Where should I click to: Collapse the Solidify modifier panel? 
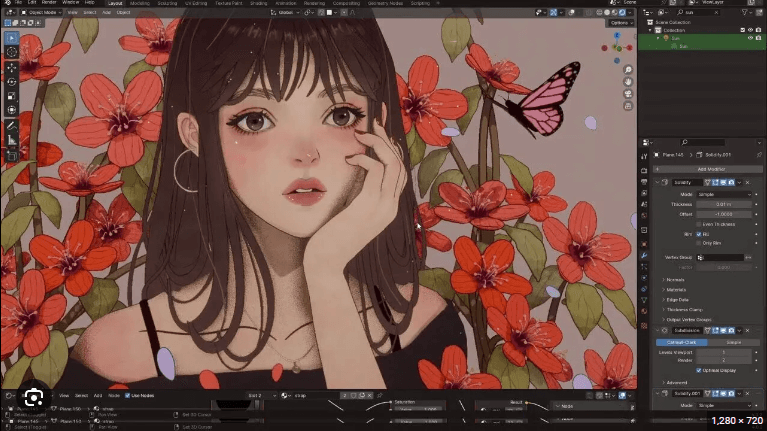[657, 182]
